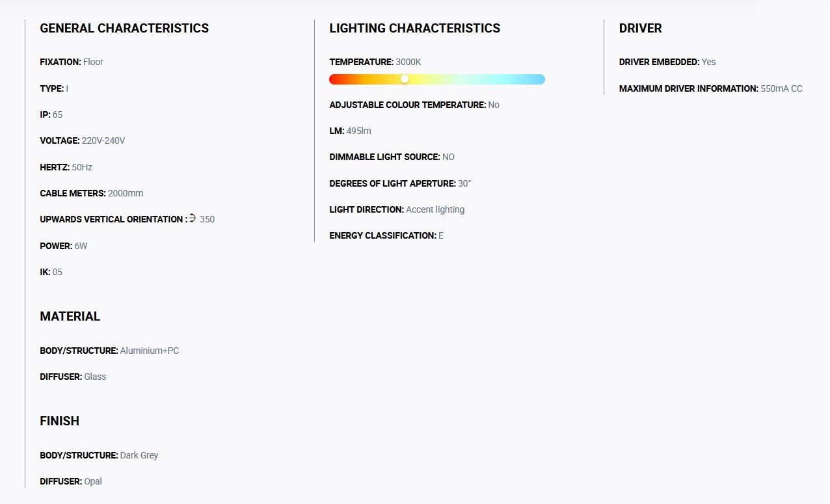The image size is (830, 504).
Task: Select the VOLTAGE: 220V-240V row
Action: [83, 140]
